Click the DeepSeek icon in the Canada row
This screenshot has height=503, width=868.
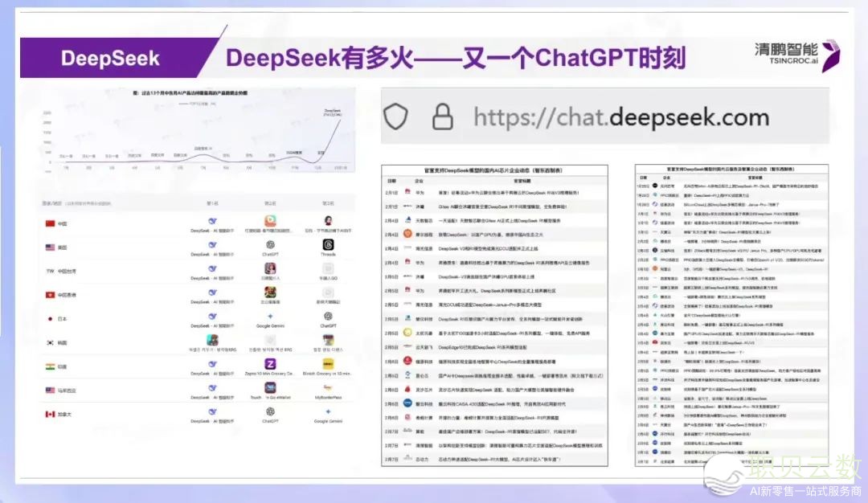point(212,411)
